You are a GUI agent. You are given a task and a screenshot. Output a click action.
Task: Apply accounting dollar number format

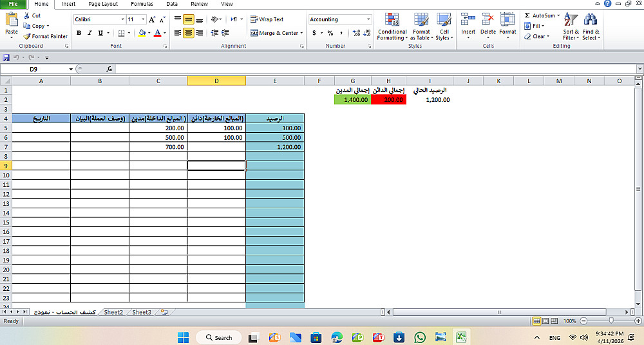tap(314, 33)
